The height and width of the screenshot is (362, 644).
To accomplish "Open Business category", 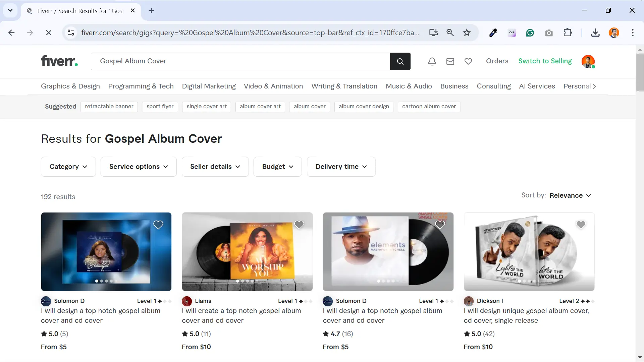I will (x=454, y=86).
